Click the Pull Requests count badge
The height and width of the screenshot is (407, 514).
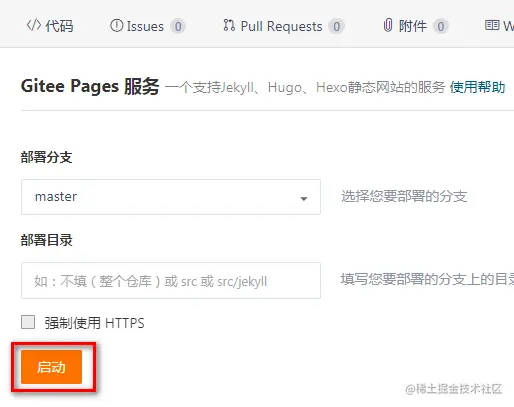336,26
